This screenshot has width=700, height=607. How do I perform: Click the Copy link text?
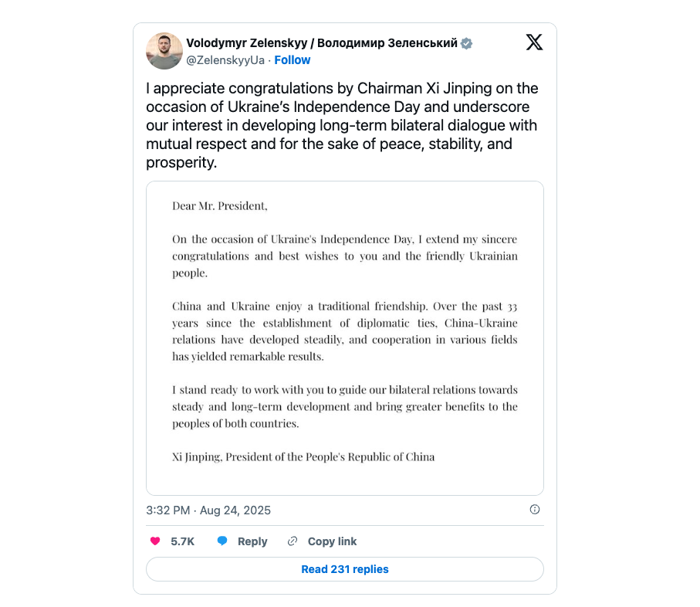(x=332, y=541)
